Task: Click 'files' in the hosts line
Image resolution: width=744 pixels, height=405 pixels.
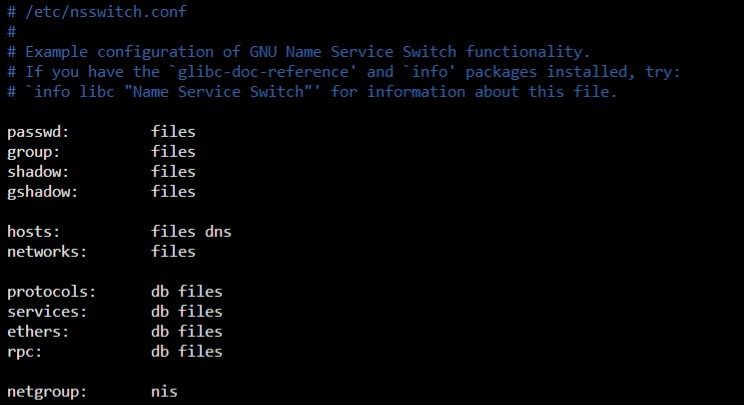Action: (173, 231)
